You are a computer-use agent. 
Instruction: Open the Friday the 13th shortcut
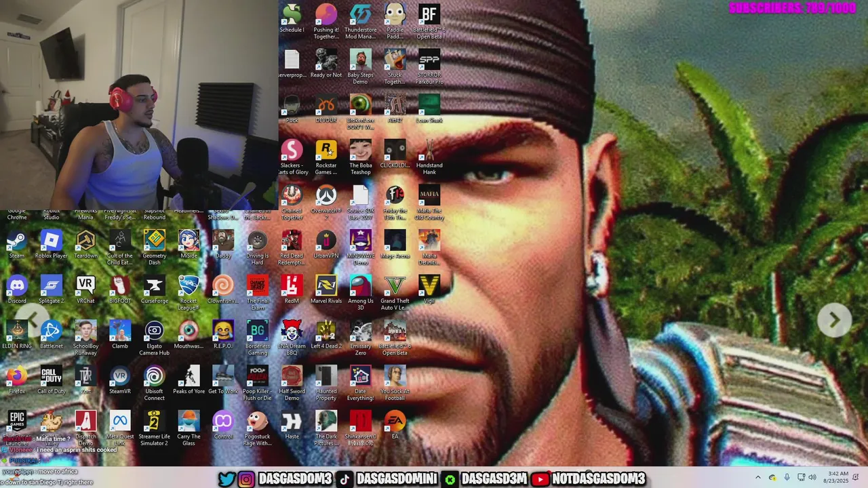tap(395, 203)
